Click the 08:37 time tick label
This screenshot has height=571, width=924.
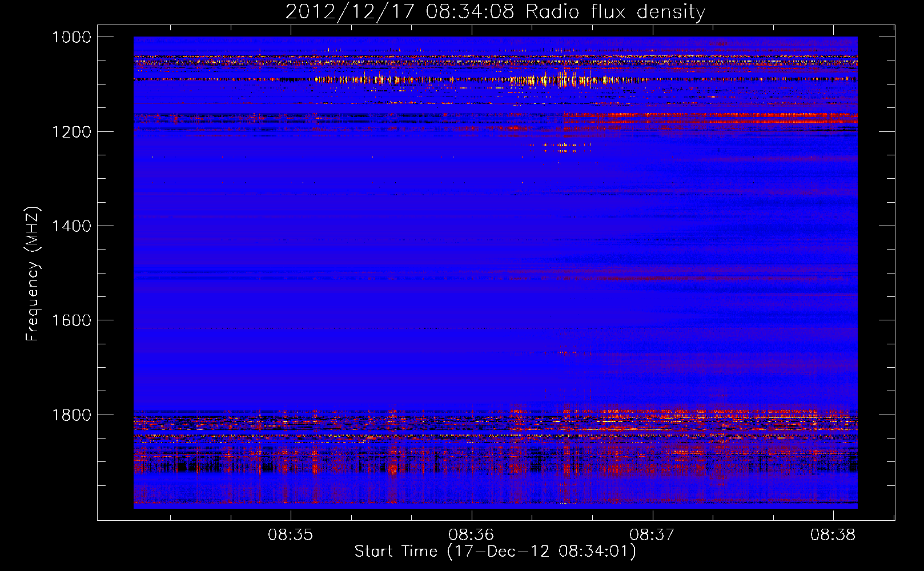click(652, 535)
